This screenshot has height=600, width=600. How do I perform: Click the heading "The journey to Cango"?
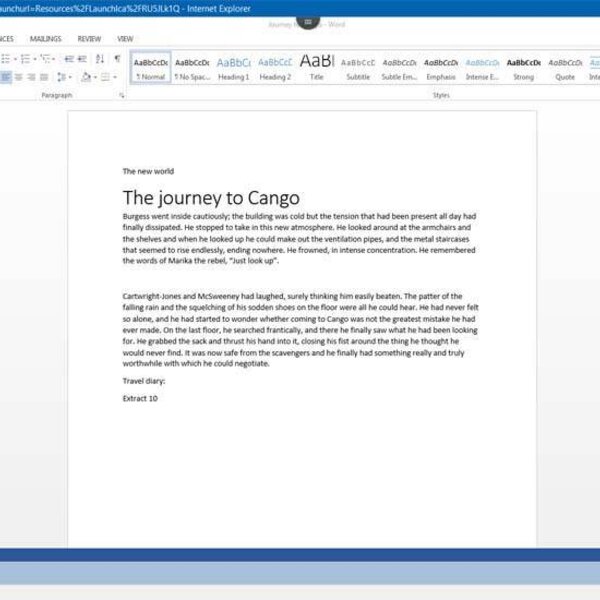(x=211, y=198)
